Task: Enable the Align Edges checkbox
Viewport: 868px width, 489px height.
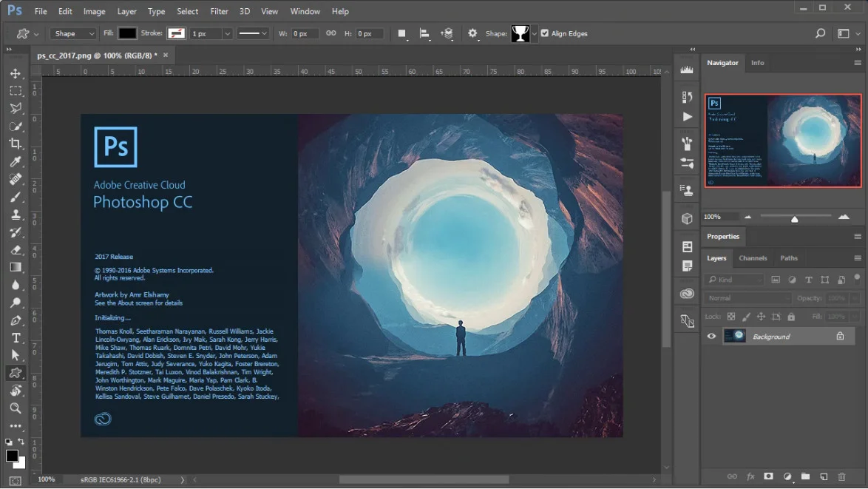Action: click(x=545, y=33)
